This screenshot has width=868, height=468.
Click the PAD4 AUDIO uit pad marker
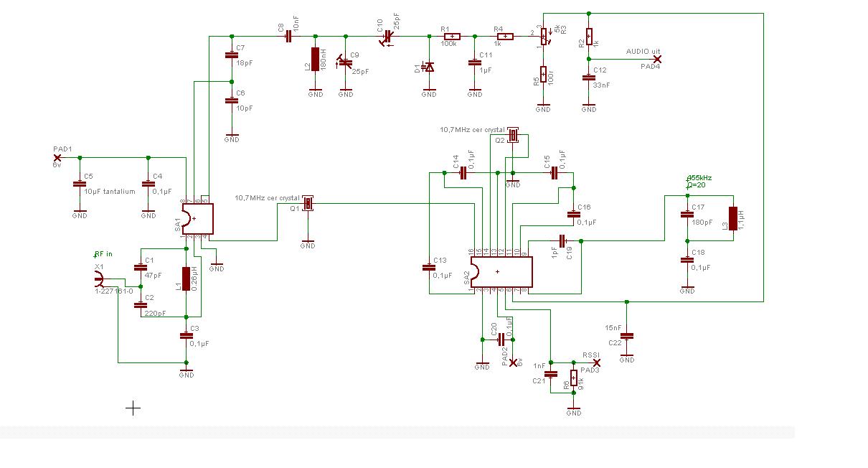click(656, 59)
